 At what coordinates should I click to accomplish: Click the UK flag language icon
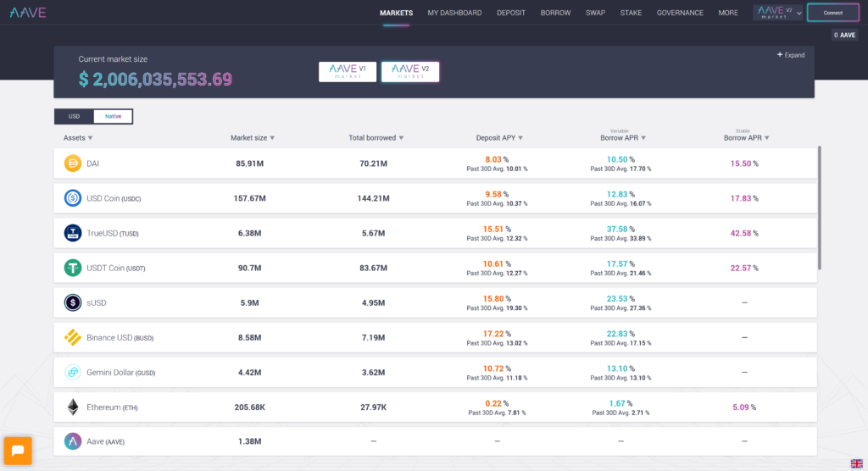pos(856,463)
